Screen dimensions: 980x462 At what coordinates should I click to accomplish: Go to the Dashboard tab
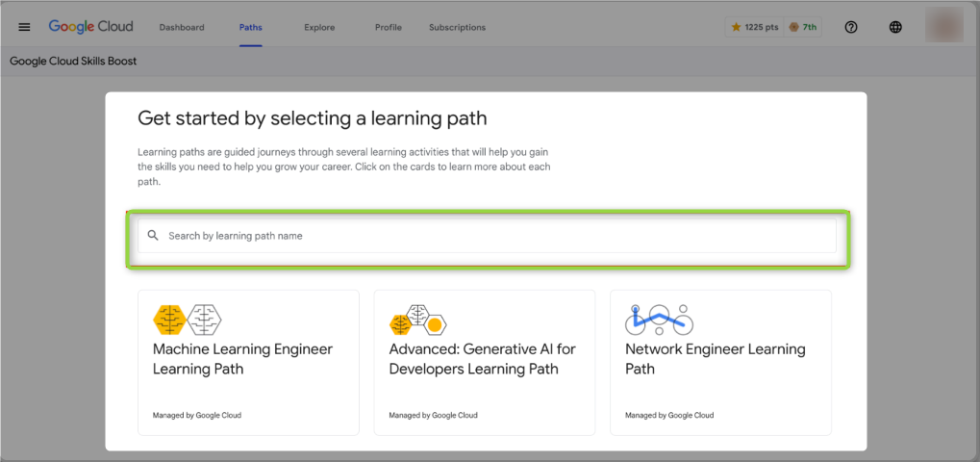[x=182, y=28]
